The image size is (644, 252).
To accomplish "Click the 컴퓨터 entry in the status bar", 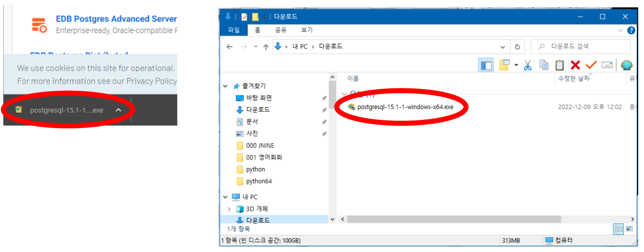I will click(559, 241).
